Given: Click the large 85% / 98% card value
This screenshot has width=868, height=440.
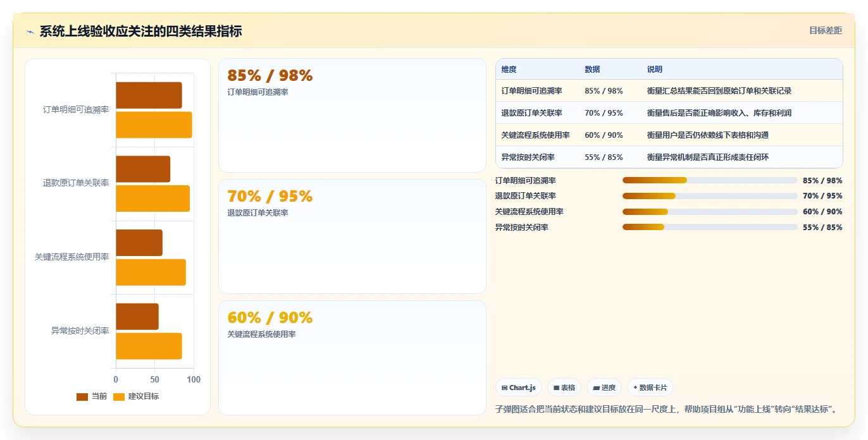Looking at the screenshot, I should (270, 76).
